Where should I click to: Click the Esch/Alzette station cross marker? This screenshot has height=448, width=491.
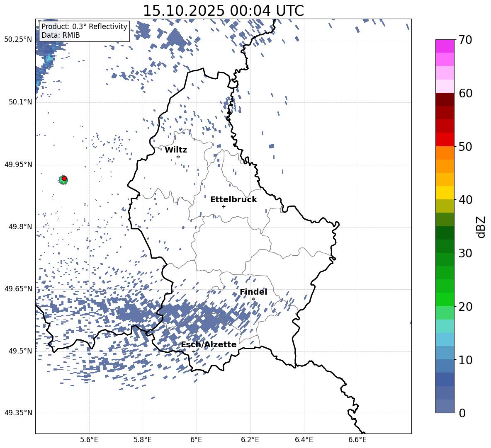pyautogui.click(x=194, y=351)
